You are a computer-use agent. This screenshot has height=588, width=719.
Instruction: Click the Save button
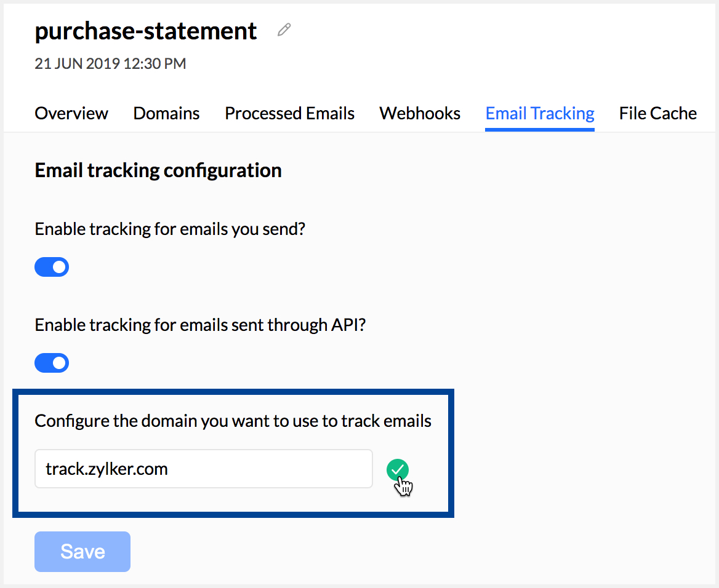click(x=82, y=552)
